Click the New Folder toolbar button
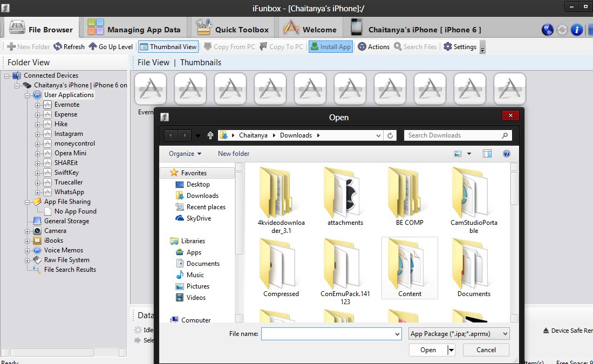This screenshot has height=364, width=593. [x=29, y=47]
